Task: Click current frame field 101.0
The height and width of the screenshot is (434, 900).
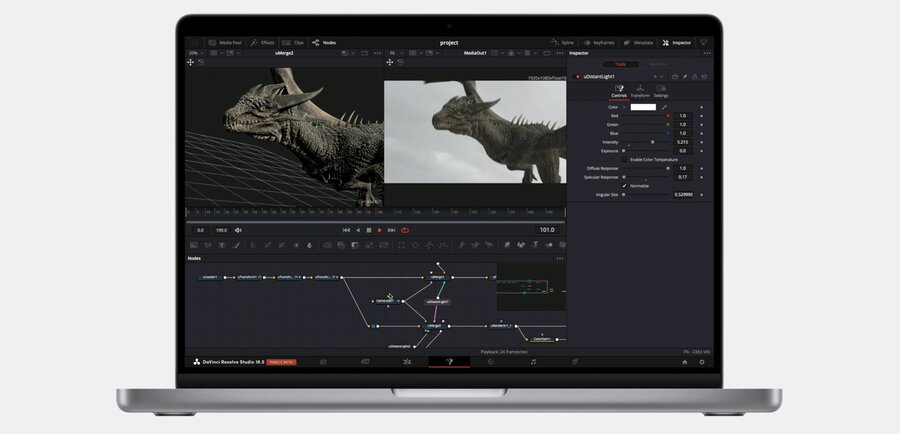Action: (547, 230)
